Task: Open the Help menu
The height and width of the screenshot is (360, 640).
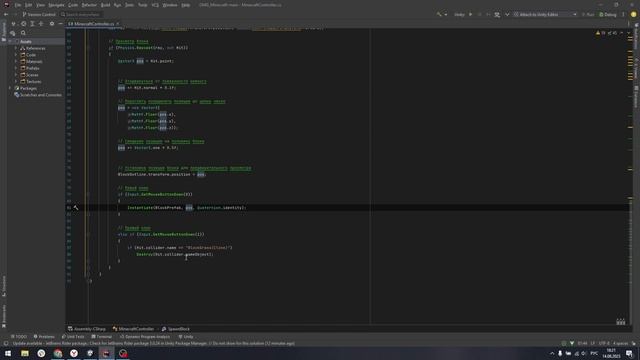Action: coord(185,5)
